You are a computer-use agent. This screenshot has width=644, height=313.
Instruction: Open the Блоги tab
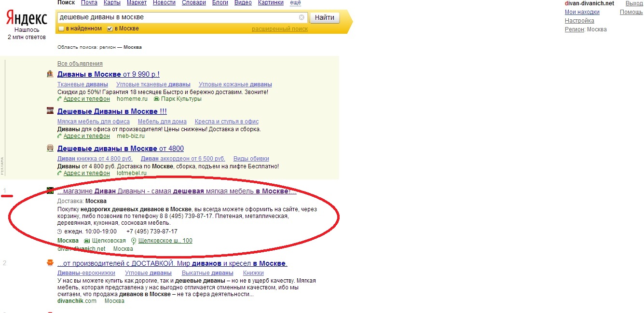pyautogui.click(x=219, y=3)
